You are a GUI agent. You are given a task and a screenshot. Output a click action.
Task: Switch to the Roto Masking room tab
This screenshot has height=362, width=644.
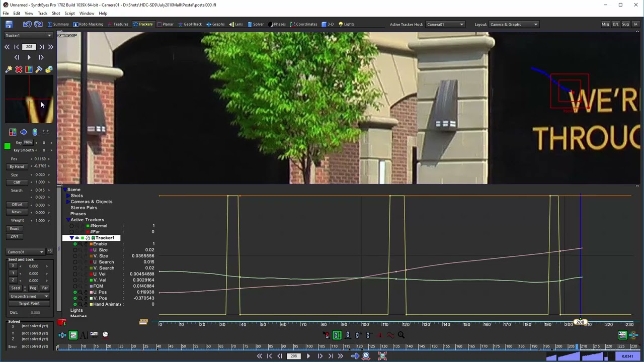(88, 24)
